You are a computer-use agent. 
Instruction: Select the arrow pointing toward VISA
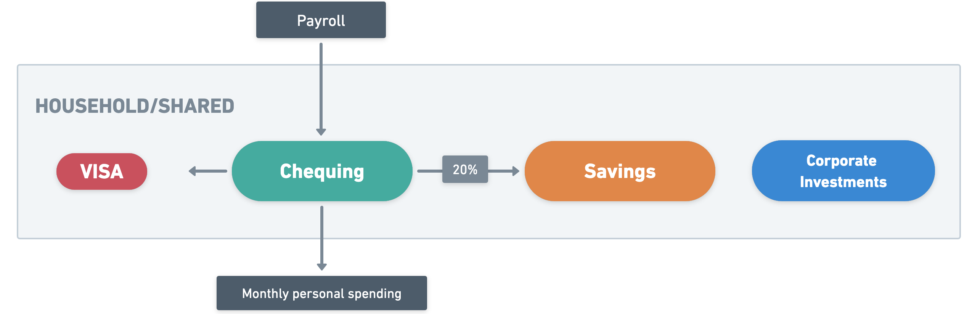(x=208, y=171)
